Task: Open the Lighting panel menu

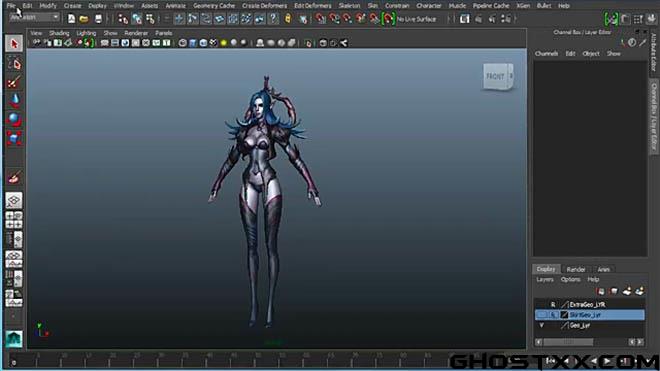Action: click(x=86, y=33)
